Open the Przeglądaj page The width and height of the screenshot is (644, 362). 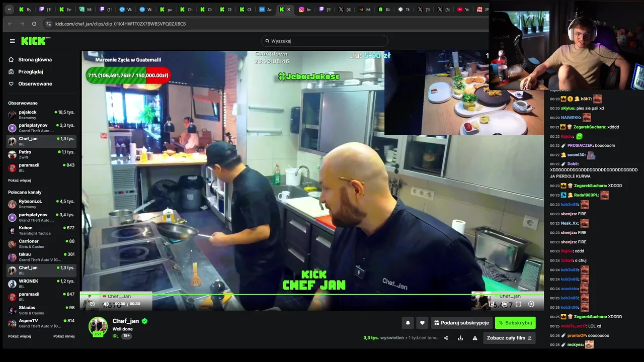(x=30, y=71)
